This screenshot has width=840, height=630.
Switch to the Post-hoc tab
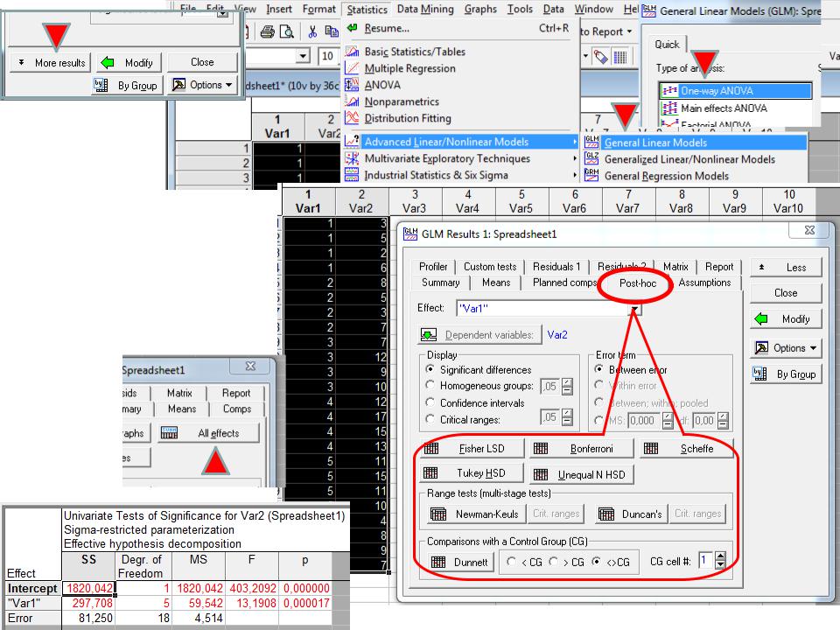[638, 283]
